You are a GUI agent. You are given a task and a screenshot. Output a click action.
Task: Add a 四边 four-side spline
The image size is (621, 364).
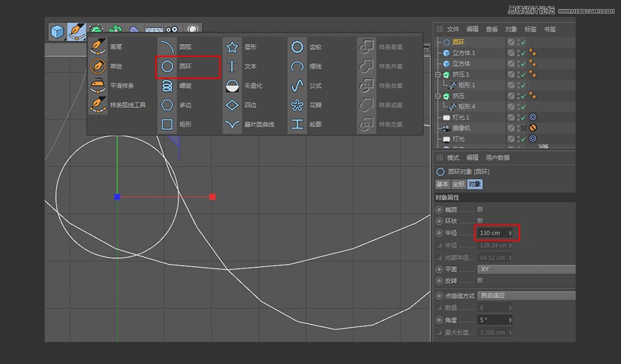(x=241, y=105)
